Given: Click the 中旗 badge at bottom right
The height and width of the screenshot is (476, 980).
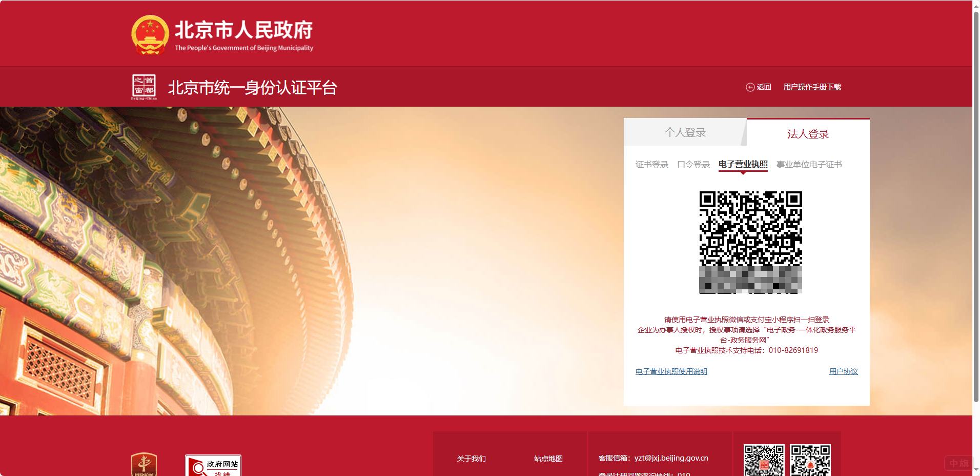Looking at the screenshot, I should 959,463.
